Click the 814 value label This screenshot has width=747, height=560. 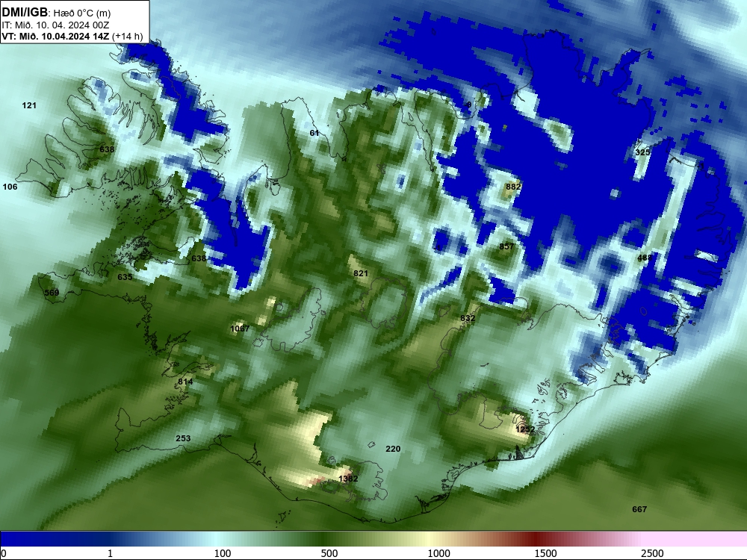click(185, 382)
